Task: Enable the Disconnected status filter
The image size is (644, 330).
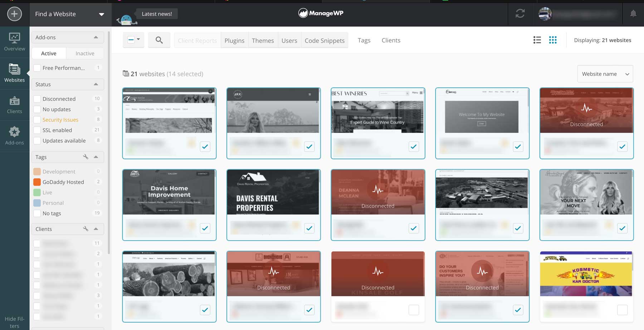Action: 37,99
